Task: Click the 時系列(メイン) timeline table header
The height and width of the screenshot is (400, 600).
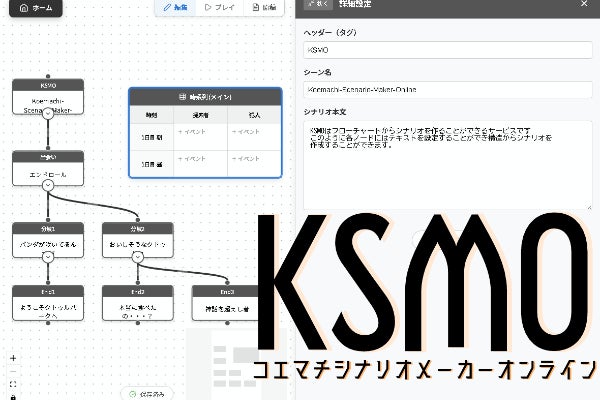Action: tap(205, 97)
